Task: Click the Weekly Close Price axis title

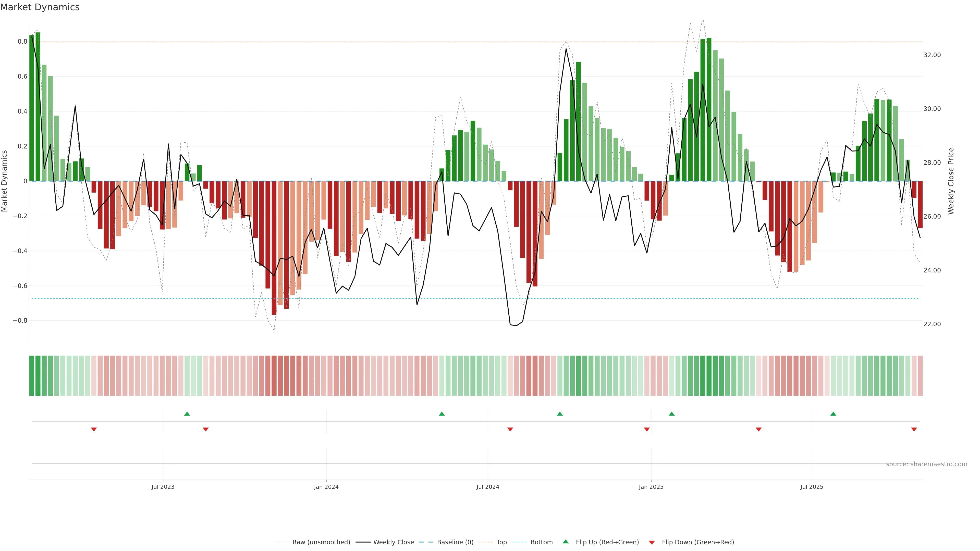Action: 951,181
